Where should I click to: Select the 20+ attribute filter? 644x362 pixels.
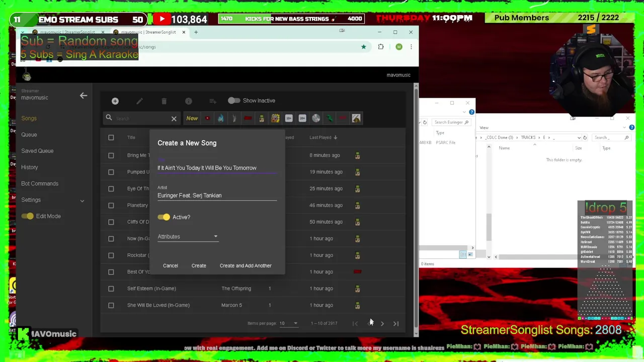coord(302,119)
